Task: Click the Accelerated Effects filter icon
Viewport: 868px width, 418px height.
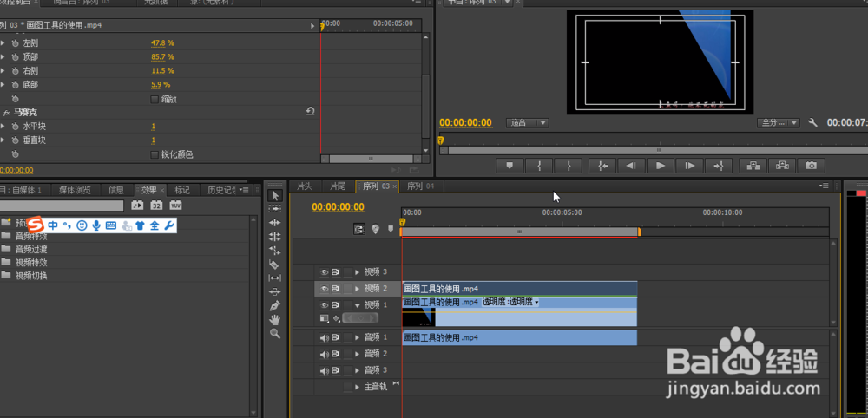Action: tap(137, 206)
